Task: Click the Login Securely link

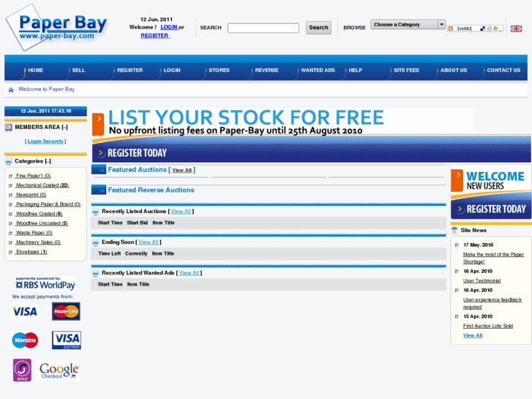Action: coord(45,141)
